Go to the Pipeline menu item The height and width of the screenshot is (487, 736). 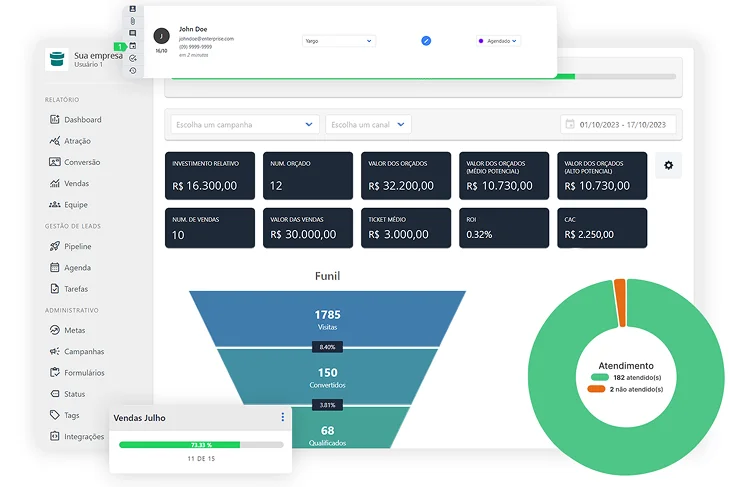pyautogui.click(x=76, y=246)
